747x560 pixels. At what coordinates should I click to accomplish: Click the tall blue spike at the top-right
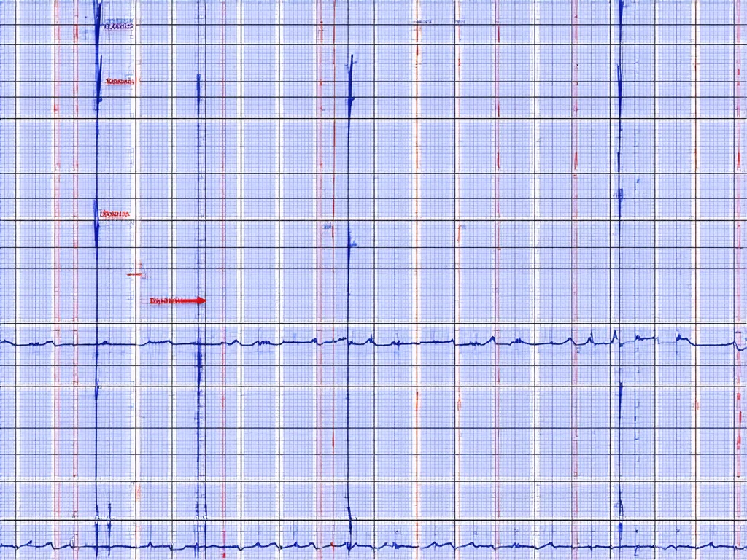621,44
